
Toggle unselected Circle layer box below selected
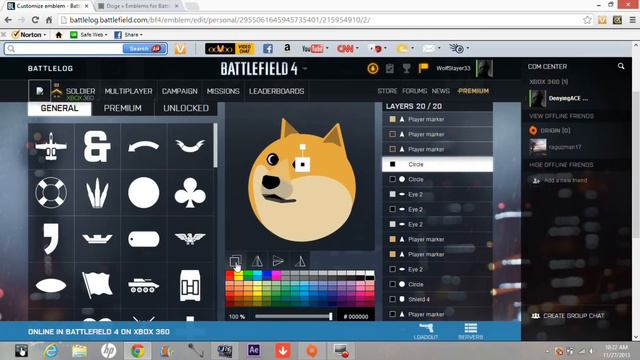point(392,179)
